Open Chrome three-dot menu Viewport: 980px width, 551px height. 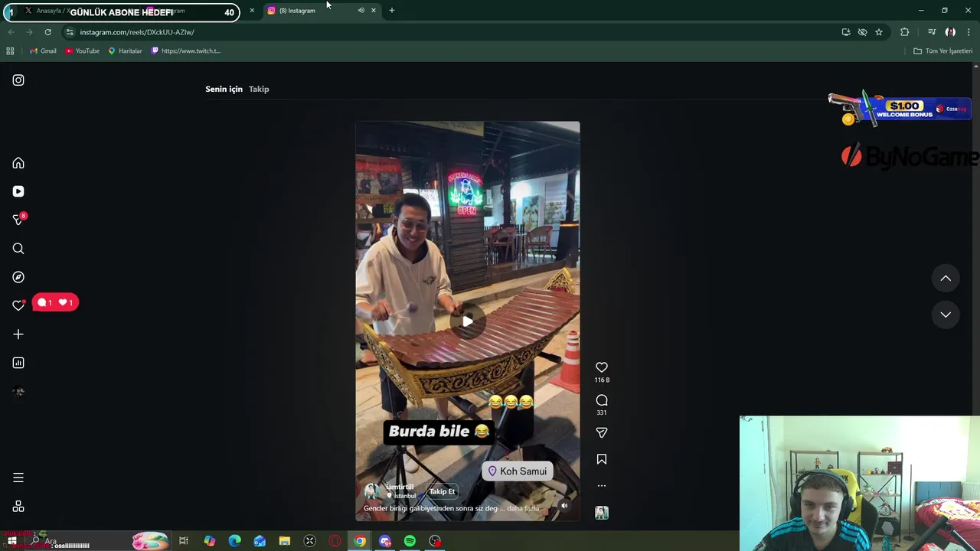969,32
